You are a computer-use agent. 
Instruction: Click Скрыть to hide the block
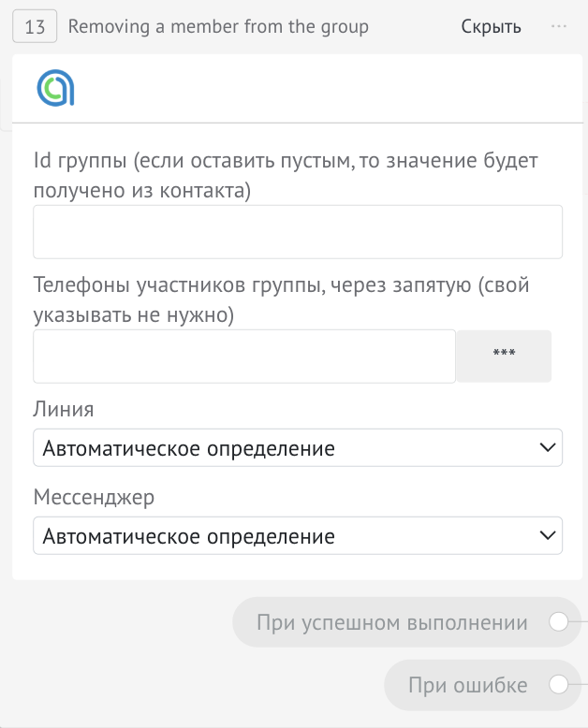(x=491, y=26)
